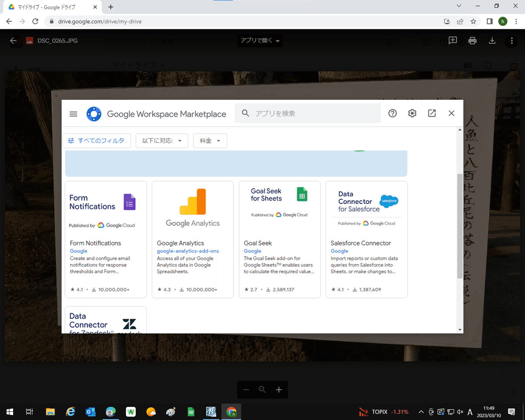525x420 pixels.
Task: Open the taskbar Task View button
Action: point(30,412)
